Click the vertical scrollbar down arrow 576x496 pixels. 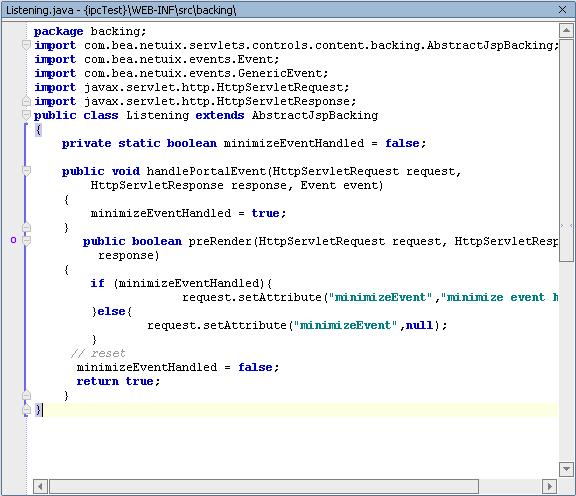tap(566, 469)
